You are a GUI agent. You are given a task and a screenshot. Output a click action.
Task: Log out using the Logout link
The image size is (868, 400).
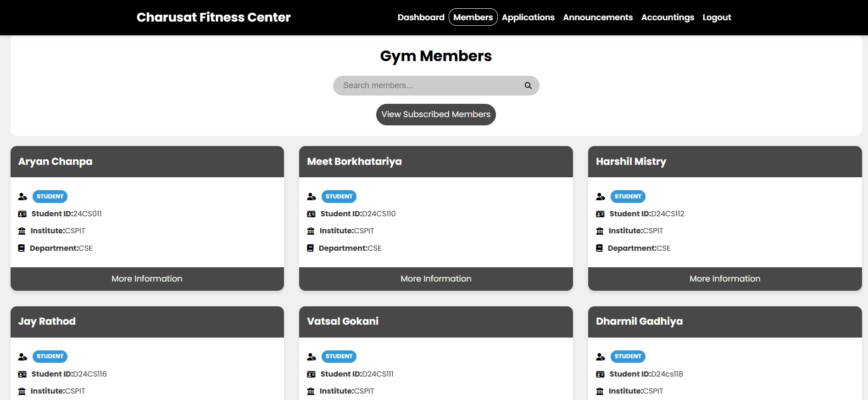[x=717, y=17]
